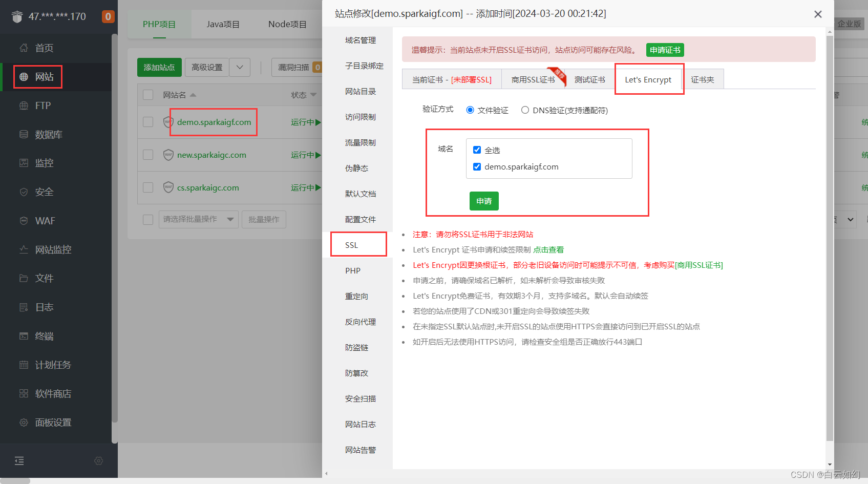Viewport: 868px width, 484px height.
Task: Open the terminal icon in sidebar
Action: [x=24, y=336]
